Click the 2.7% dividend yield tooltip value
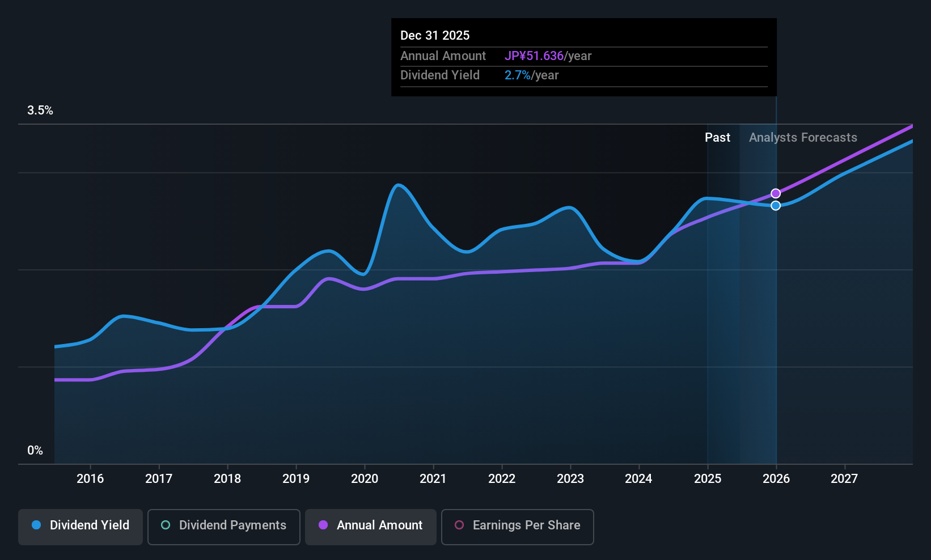Viewport: 931px width, 560px height. tap(518, 75)
